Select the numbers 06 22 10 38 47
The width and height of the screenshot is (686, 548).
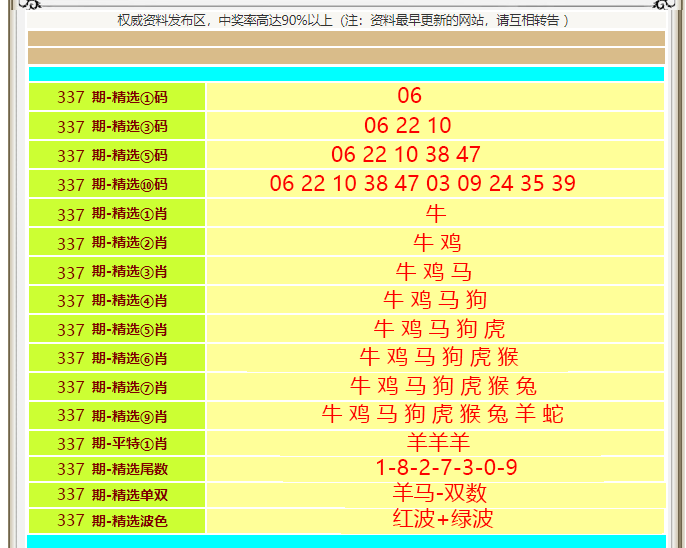pyautogui.click(x=406, y=155)
